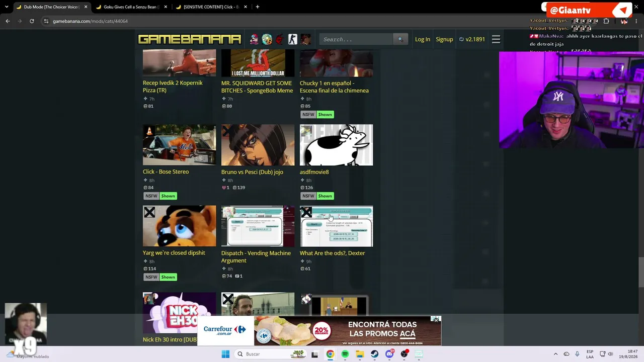Screen dimensions: 644x362
Task: Open Recep Ivedik 2 Kopernik Pizza mod
Action: coord(173,86)
